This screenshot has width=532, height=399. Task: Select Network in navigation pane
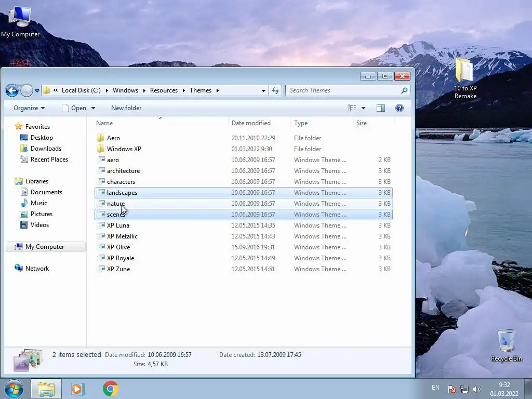point(37,269)
